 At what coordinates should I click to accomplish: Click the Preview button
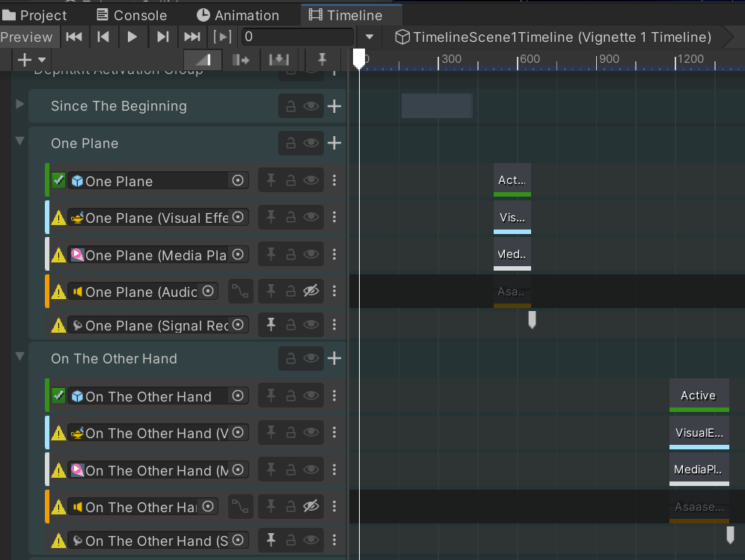tap(27, 37)
